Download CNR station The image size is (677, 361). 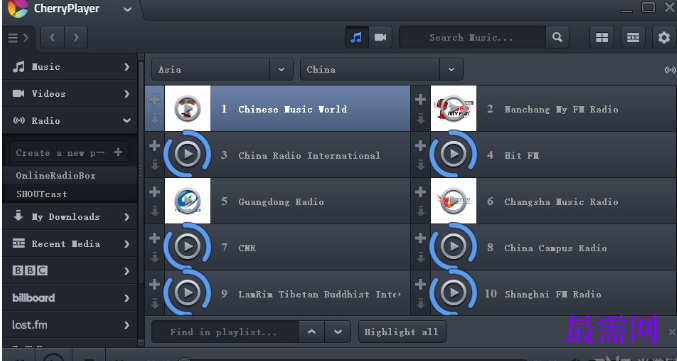(x=155, y=257)
